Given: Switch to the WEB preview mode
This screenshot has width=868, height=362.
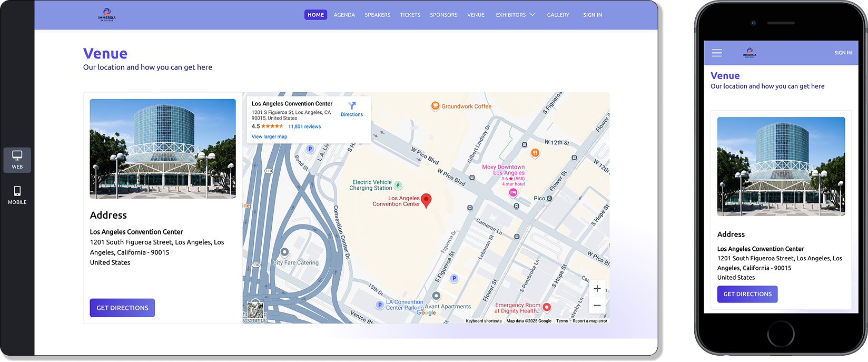Looking at the screenshot, I should pos(17,160).
